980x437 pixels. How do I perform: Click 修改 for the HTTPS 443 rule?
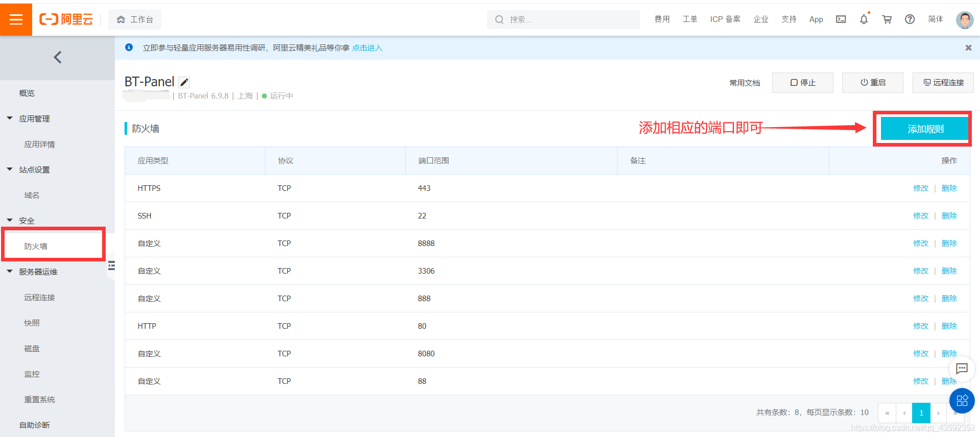click(921, 188)
